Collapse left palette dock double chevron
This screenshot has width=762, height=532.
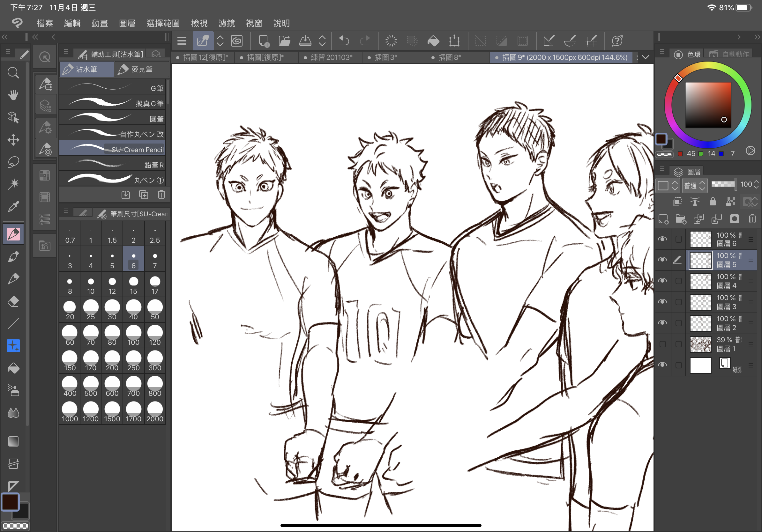[x=5, y=37]
